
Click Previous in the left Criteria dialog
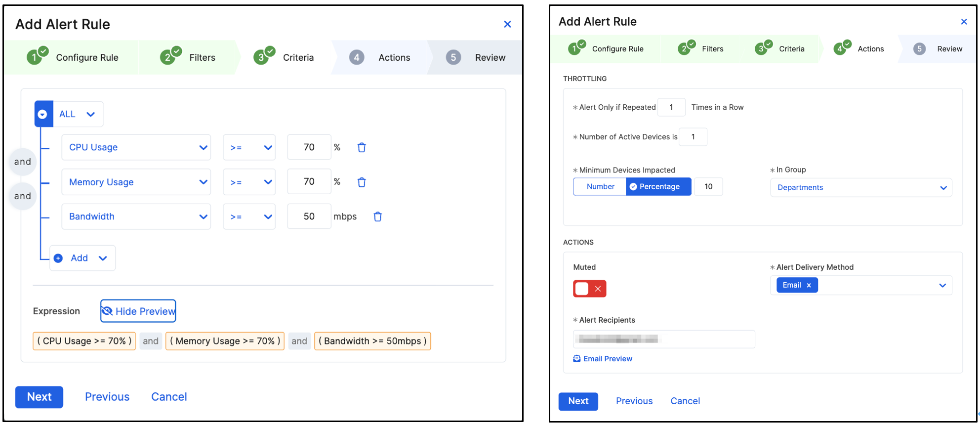point(107,397)
